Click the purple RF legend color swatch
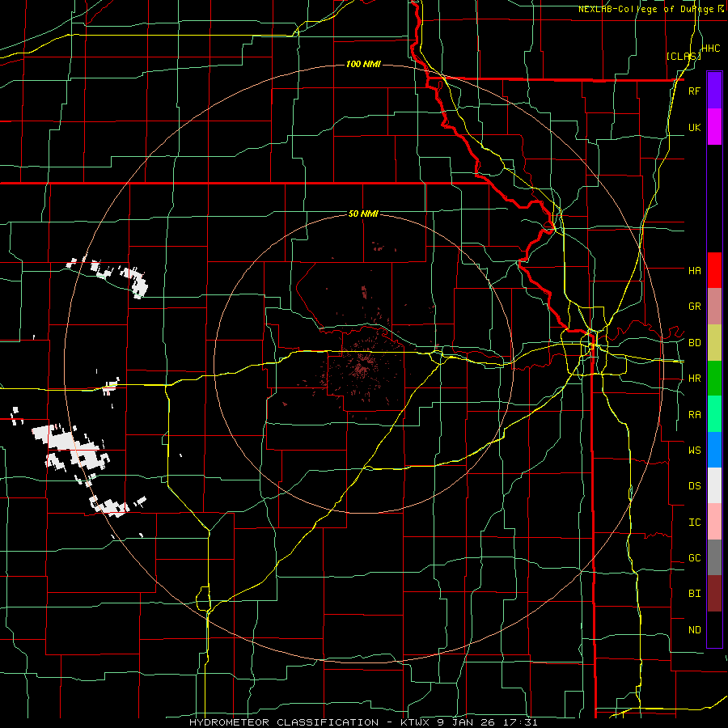Image resolution: width=728 pixels, height=728 pixels. tap(714, 91)
